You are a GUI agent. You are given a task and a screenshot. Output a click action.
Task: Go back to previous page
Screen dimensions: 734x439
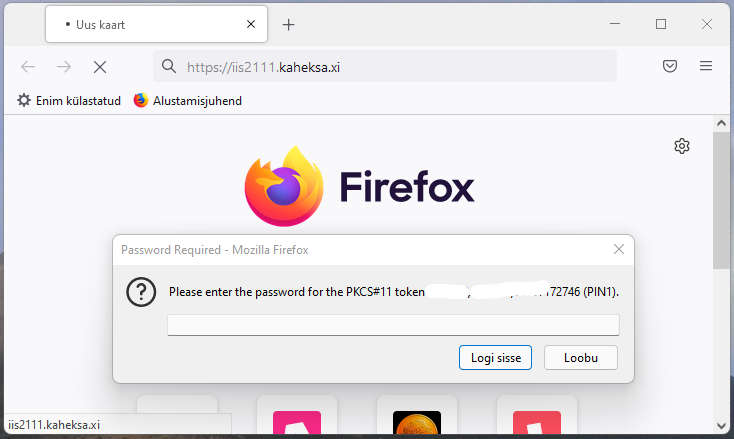click(x=28, y=67)
